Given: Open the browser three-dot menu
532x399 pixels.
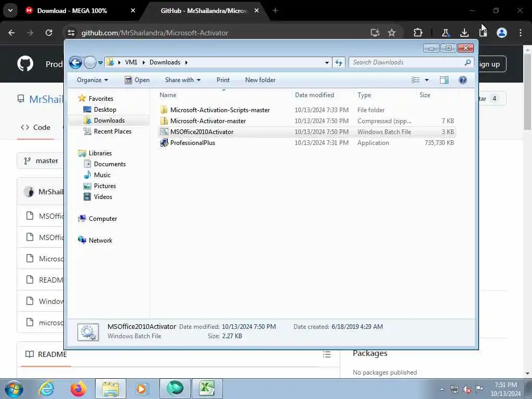Looking at the screenshot, I should (520, 33).
